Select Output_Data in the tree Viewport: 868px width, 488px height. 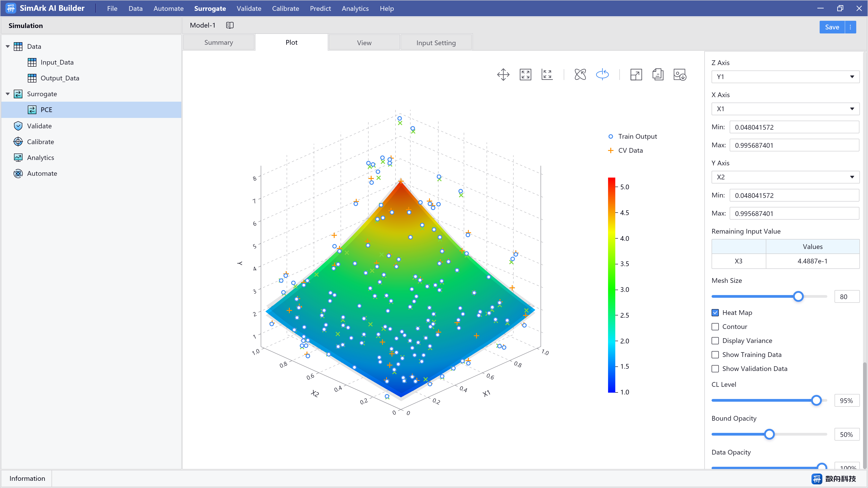[60, 78]
